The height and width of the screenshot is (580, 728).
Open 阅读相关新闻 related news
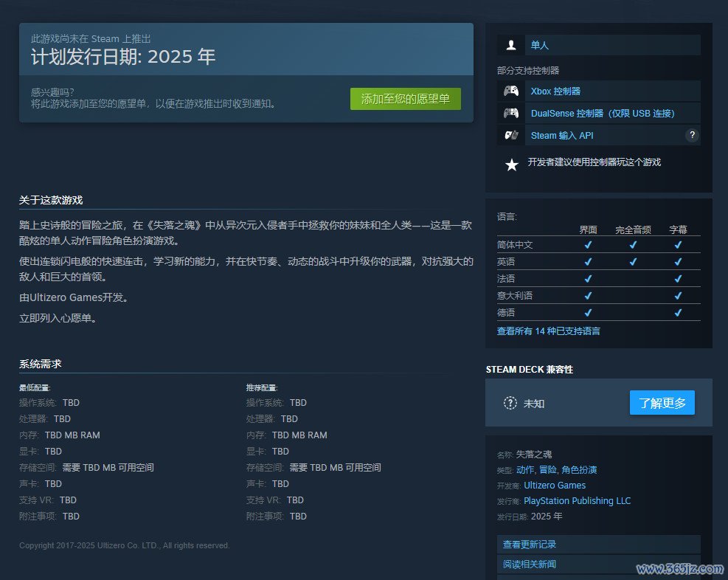click(x=598, y=565)
